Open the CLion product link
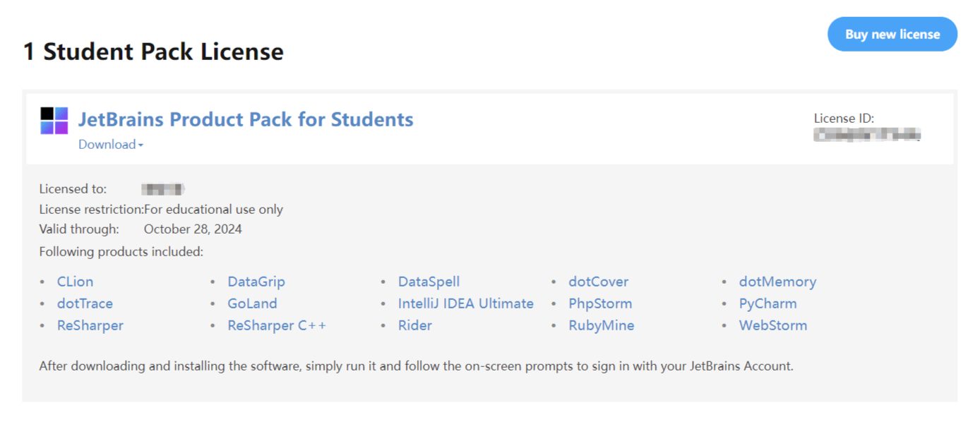 (x=75, y=282)
